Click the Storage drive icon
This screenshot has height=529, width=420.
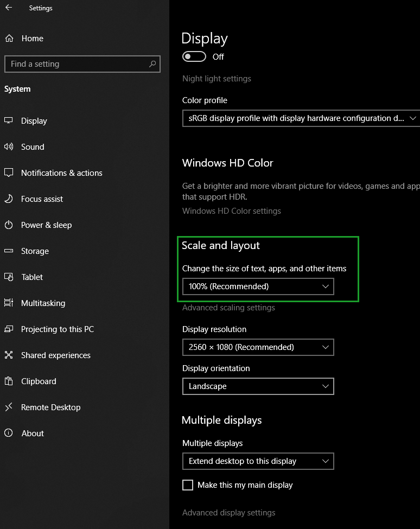click(x=9, y=251)
